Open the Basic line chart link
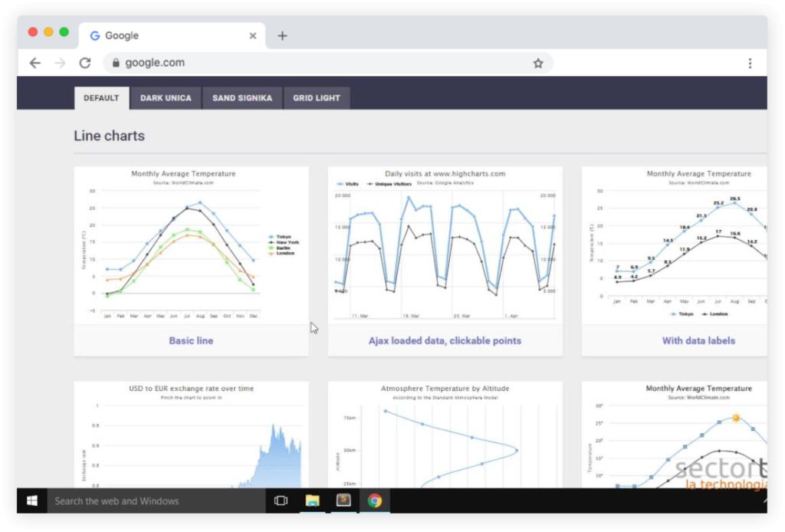 click(191, 340)
